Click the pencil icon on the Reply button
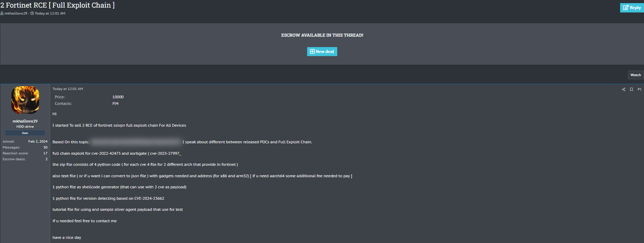Image resolution: width=644 pixels, height=243 pixels. pyautogui.click(x=626, y=8)
